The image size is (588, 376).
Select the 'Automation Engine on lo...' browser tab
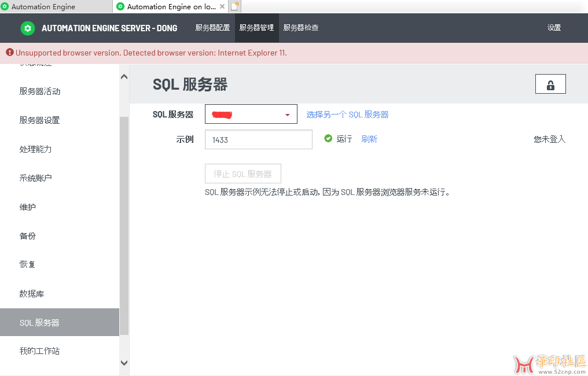pos(171,6)
